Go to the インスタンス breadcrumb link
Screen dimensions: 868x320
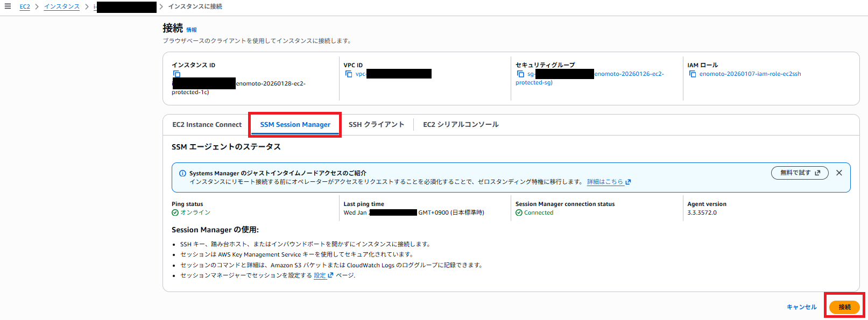click(61, 6)
